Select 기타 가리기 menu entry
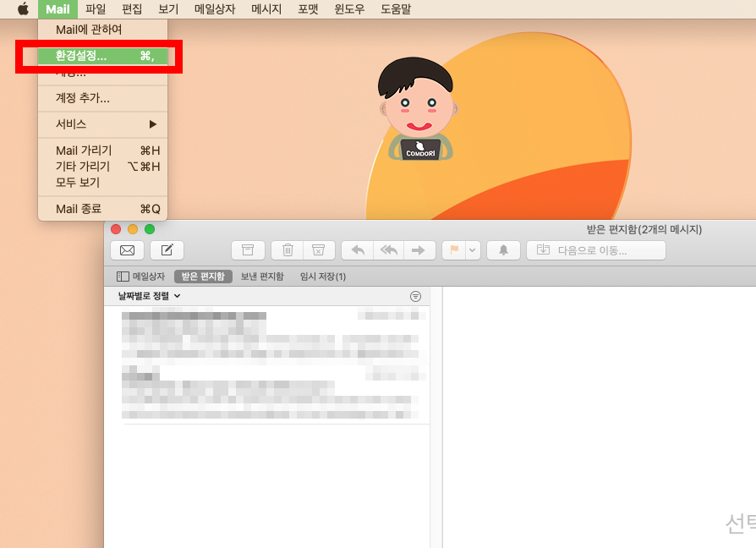Viewport: 756px width, 548px height. pyautogui.click(x=102, y=167)
